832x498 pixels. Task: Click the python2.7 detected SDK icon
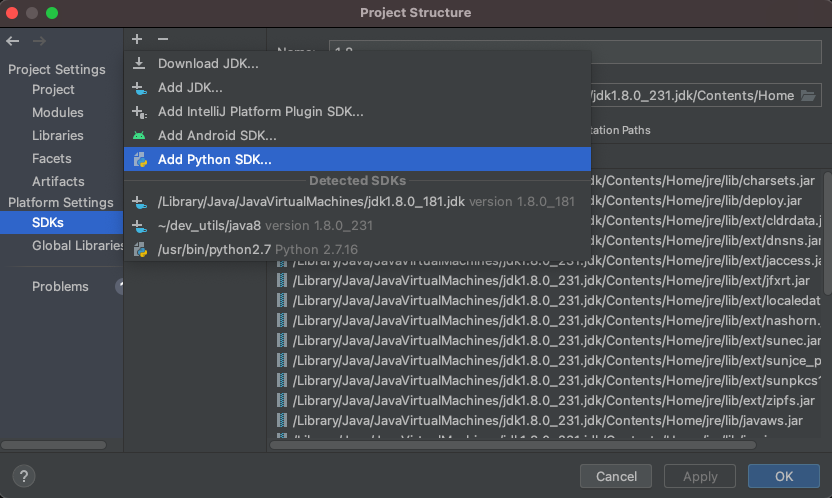click(x=140, y=250)
